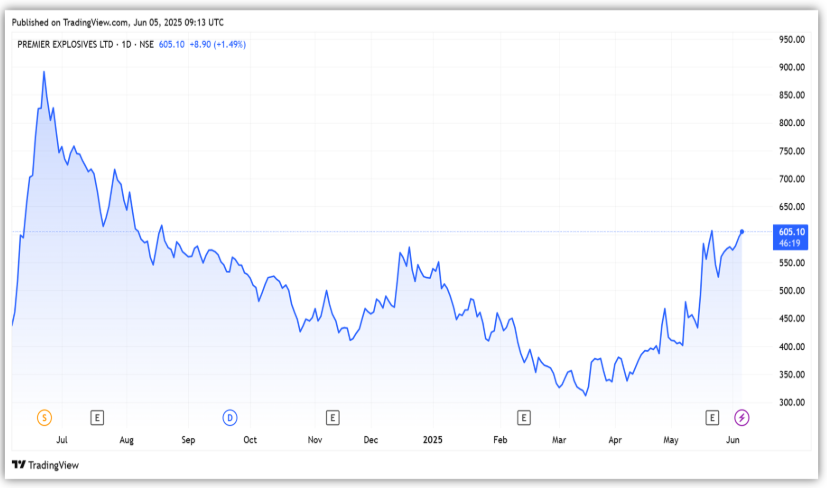Click the 300.00 level on price axis
827x488 pixels.
(792, 402)
